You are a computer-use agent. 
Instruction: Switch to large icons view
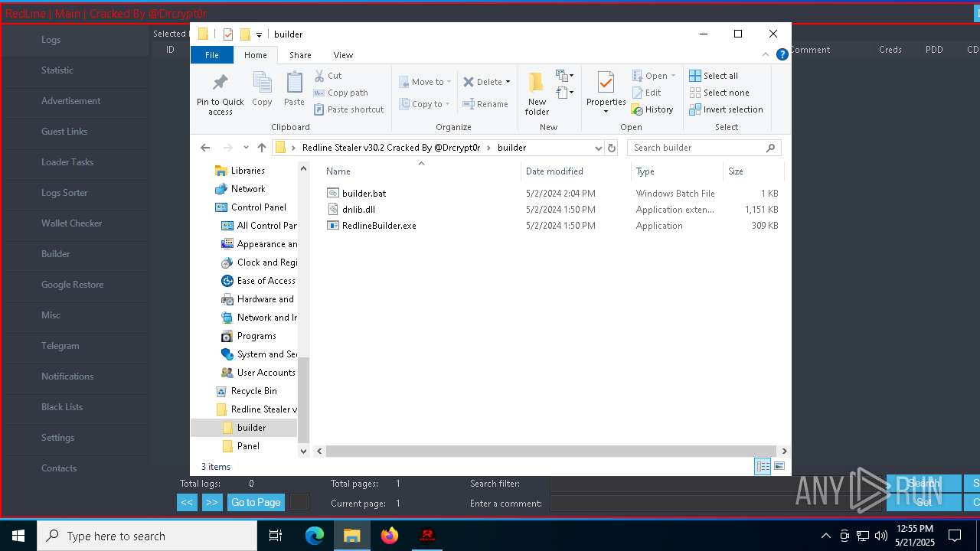point(779,466)
